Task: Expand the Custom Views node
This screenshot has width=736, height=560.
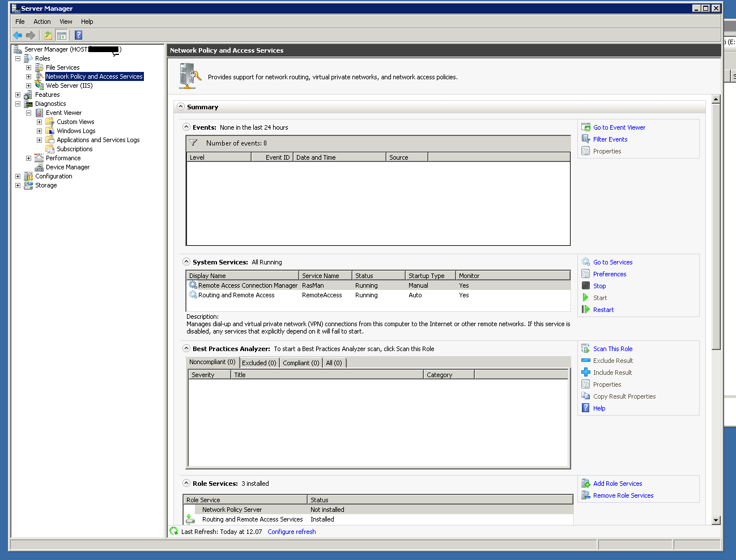Action: click(x=39, y=122)
